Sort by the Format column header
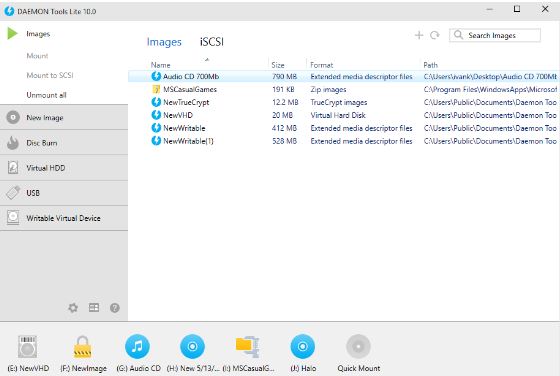The width and height of the screenshot is (560, 376). [x=321, y=65]
